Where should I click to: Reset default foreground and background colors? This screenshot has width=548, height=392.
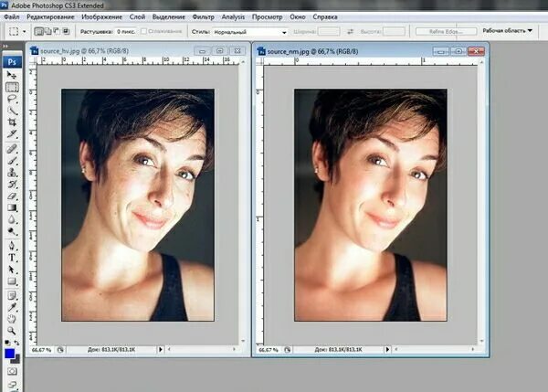(x=7, y=343)
